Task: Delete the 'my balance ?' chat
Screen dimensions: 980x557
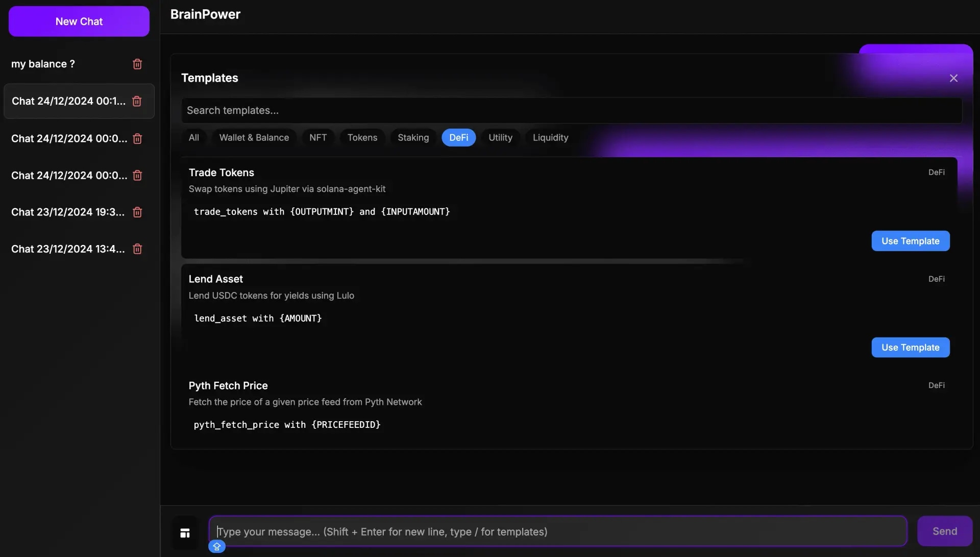Action: [x=137, y=63]
